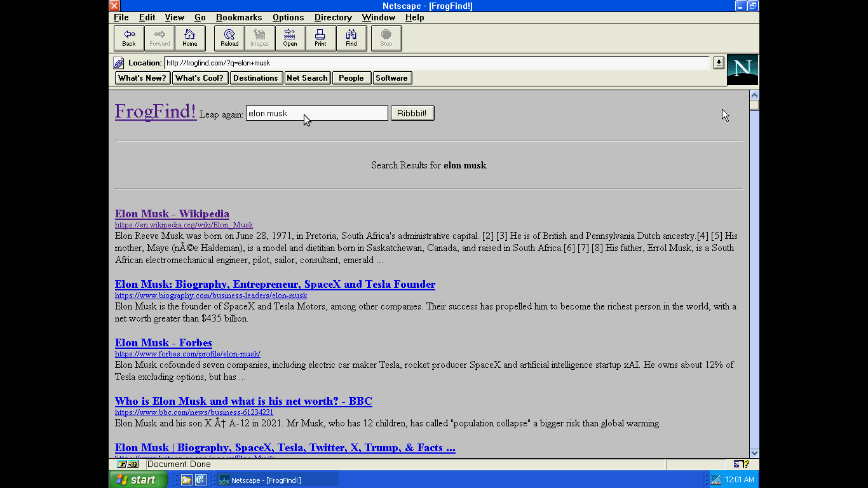This screenshot has height=488, width=868.
Task: Click the People directory button
Action: pos(351,78)
